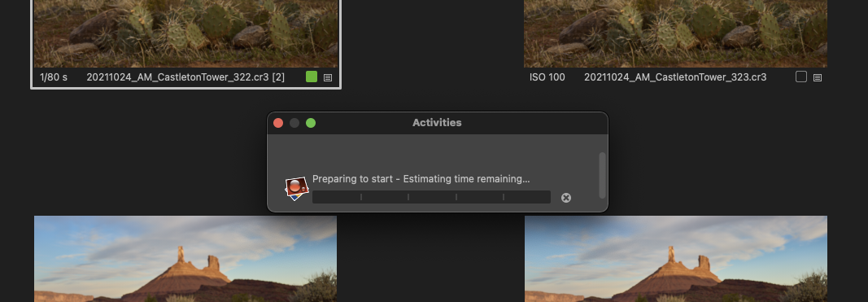The image size is (868, 302).
Task: Click green color tag on CastletonTower_322.cr3
Action: (x=312, y=77)
